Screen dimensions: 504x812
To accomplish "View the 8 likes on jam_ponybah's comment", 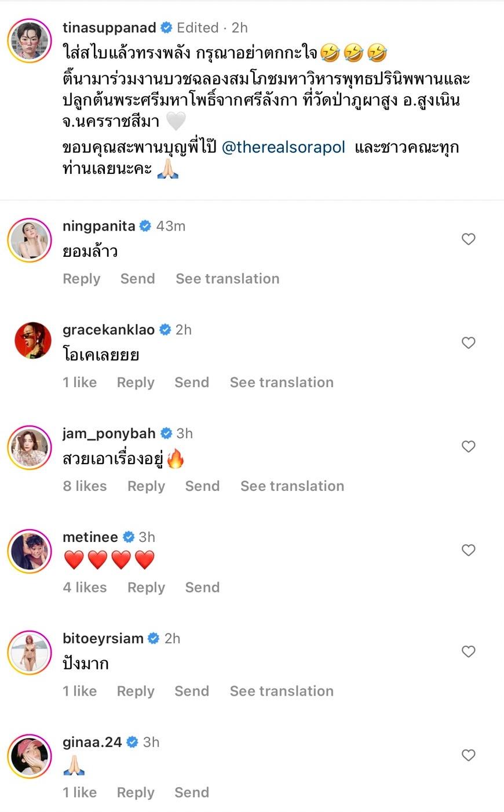I will [85, 486].
